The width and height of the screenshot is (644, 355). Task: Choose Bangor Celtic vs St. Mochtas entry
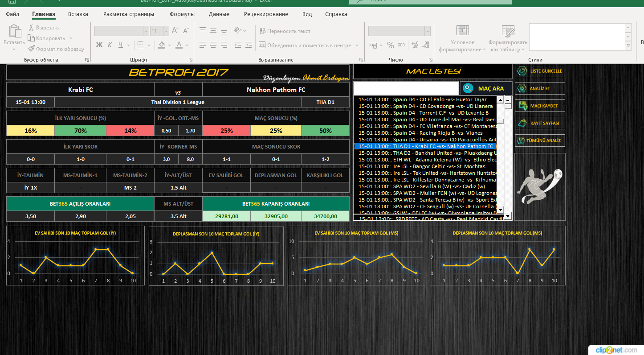[x=428, y=166]
